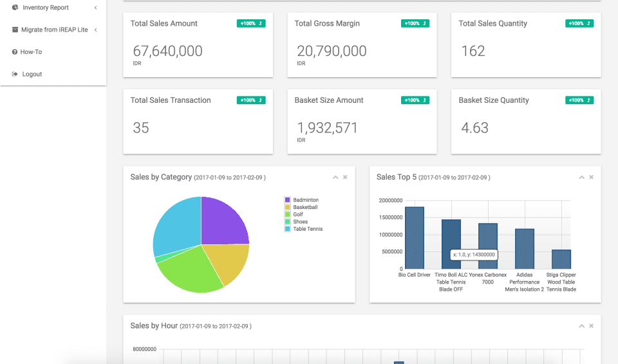618x364 pixels.
Task: Select Logout from the sidebar
Action: pyautogui.click(x=32, y=74)
